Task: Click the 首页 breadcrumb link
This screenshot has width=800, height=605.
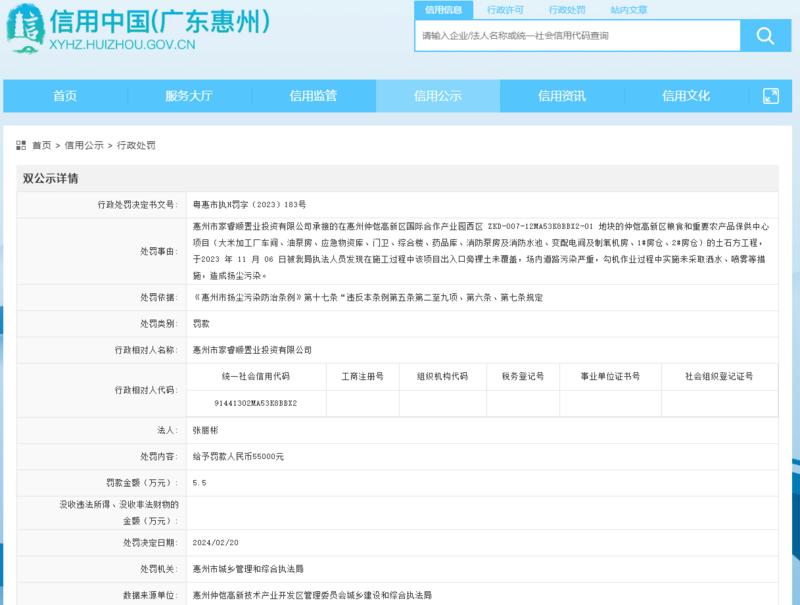Action: point(42,145)
